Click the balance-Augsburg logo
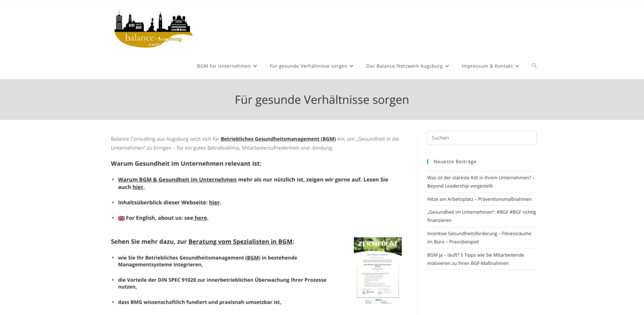Viewport: 644px width, 315px height. click(153, 30)
